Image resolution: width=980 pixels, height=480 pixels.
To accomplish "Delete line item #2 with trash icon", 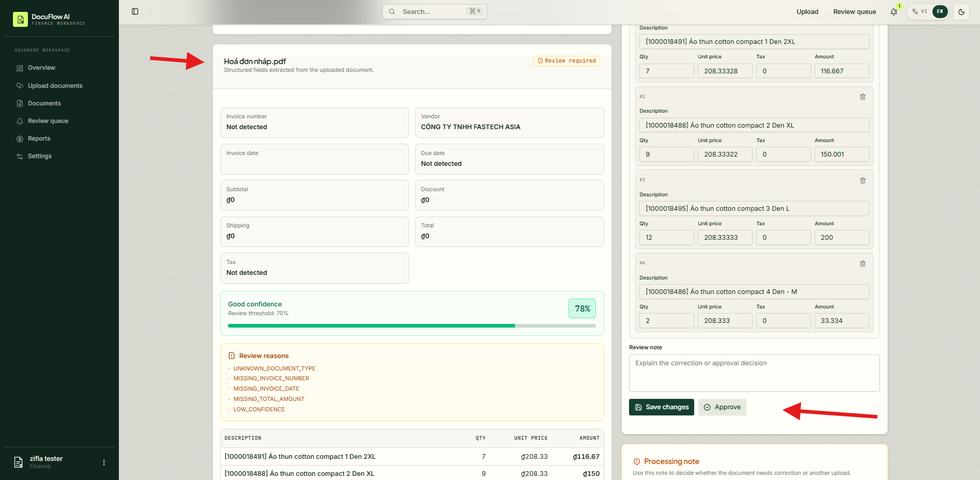I will (863, 97).
